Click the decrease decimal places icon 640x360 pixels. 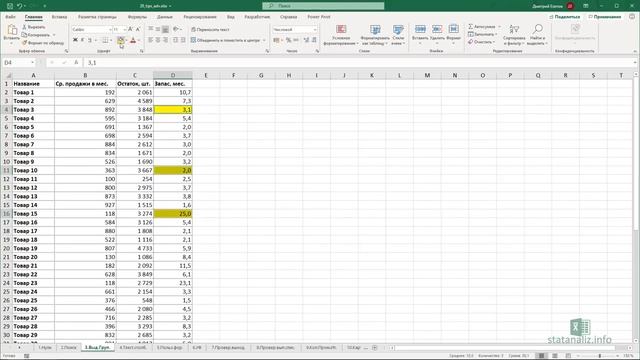pos(314,40)
